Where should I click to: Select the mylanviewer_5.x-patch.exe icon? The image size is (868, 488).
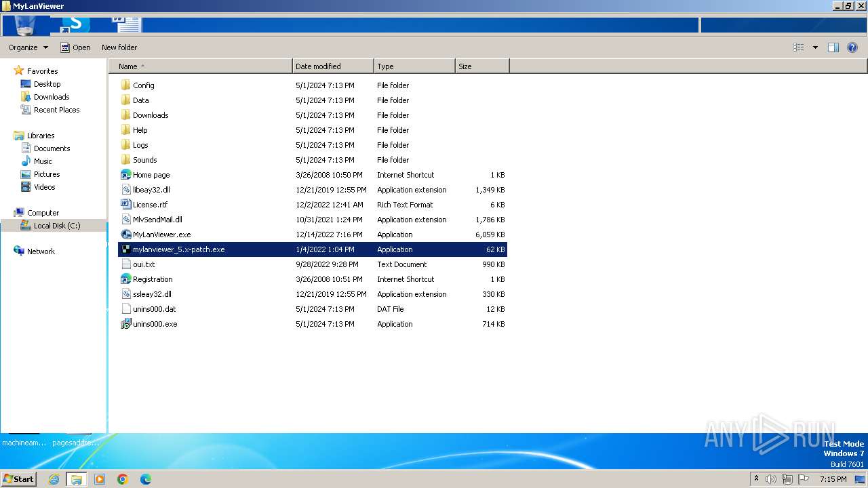[x=125, y=249]
